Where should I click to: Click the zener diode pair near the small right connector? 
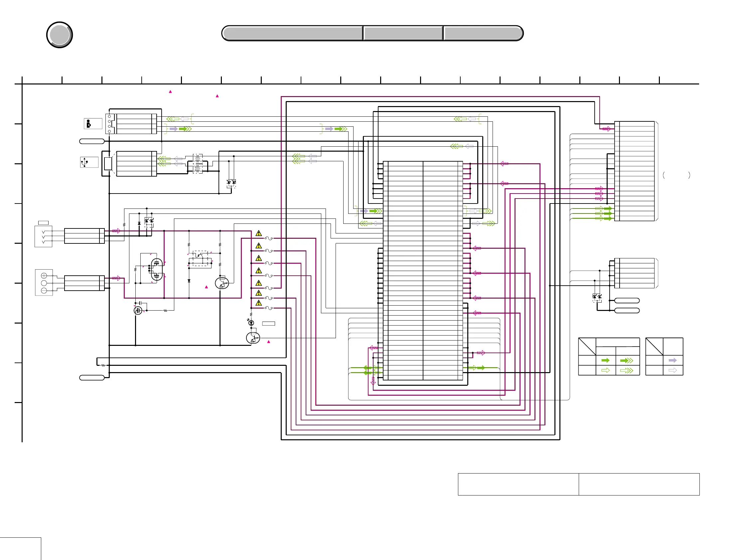tap(597, 298)
